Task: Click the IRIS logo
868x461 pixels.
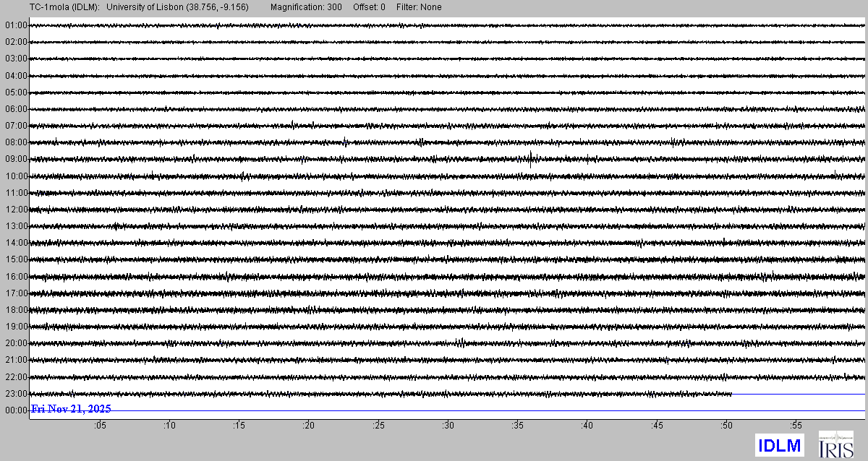Action: (835, 444)
